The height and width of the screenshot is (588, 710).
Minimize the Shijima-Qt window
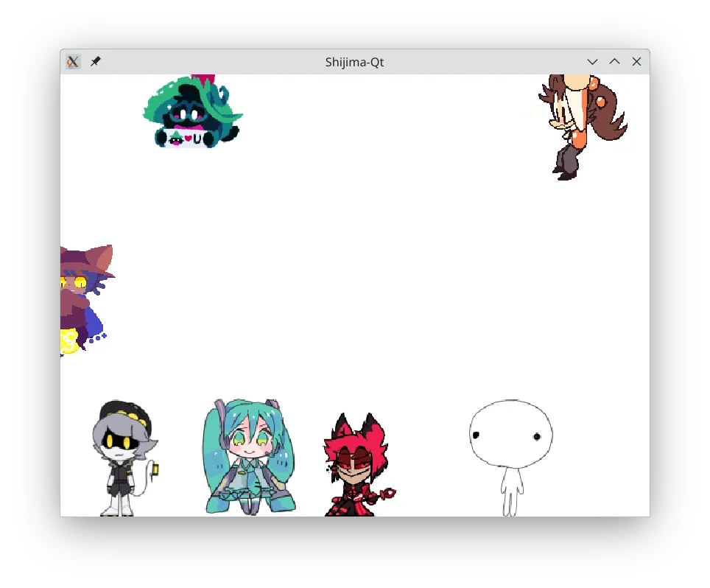point(592,62)
